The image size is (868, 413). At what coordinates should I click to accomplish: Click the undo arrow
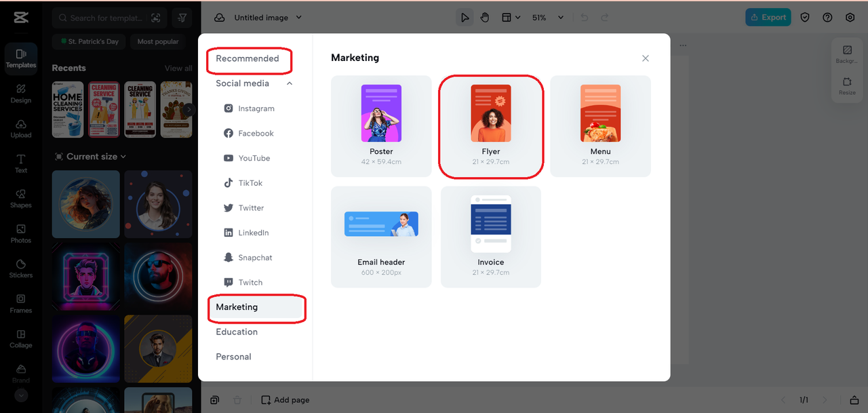point(585,18)
